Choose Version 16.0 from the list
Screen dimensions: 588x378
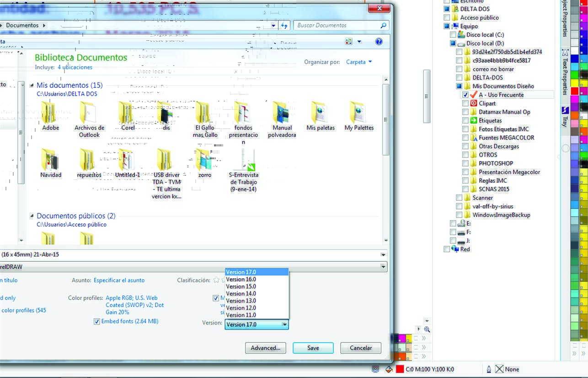point(257,279)
